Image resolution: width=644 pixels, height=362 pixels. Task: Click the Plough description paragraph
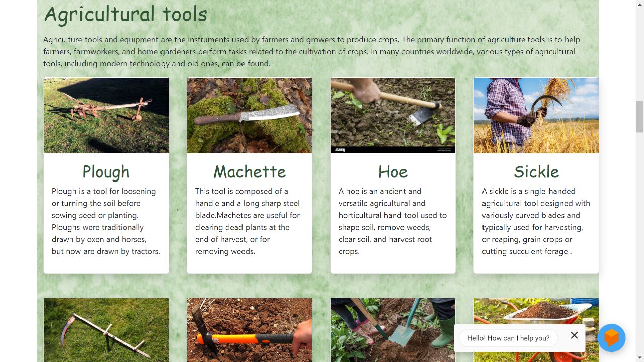[106, 221]
